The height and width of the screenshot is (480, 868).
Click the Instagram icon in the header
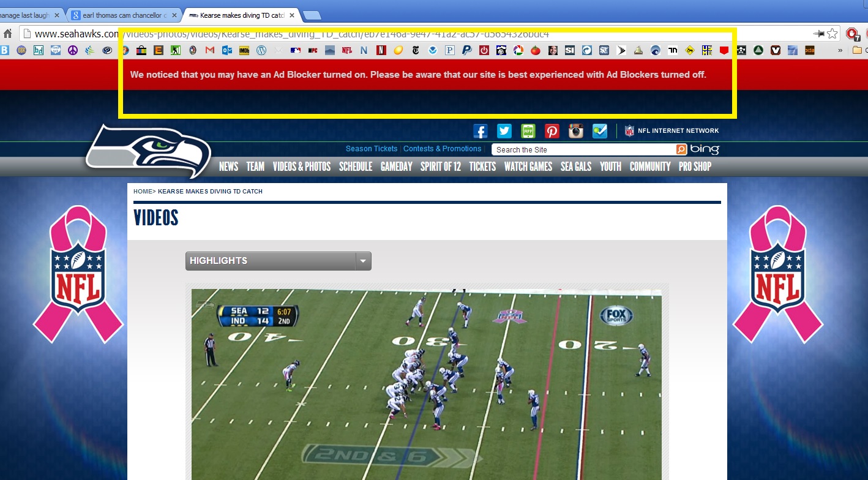point(575,130)
